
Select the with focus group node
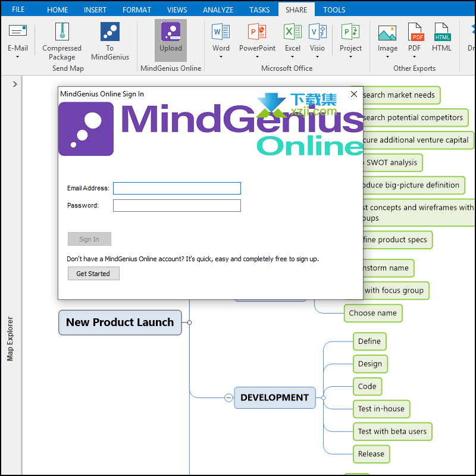(396, 290)
